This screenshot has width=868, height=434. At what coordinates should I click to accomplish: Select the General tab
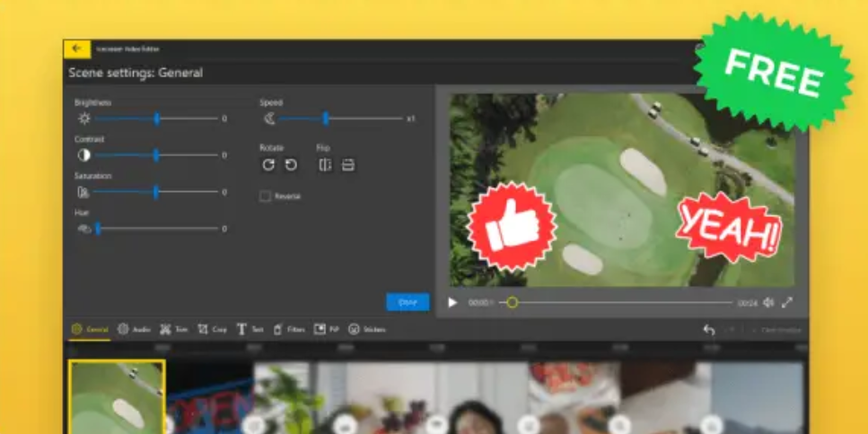click(x=90, y=329)
